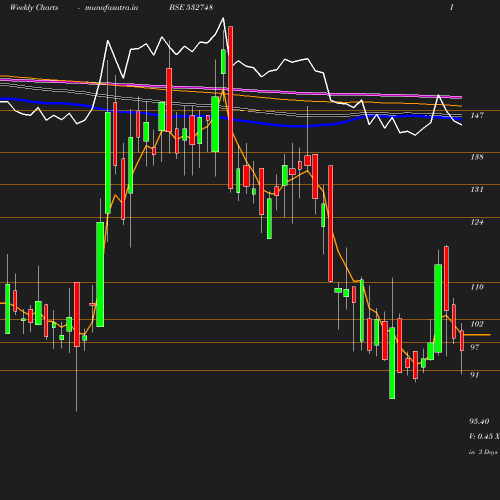The width and height of the screenshot is (500, 500).
Task: Click the 147 price axis label
Action: [477, 115]
